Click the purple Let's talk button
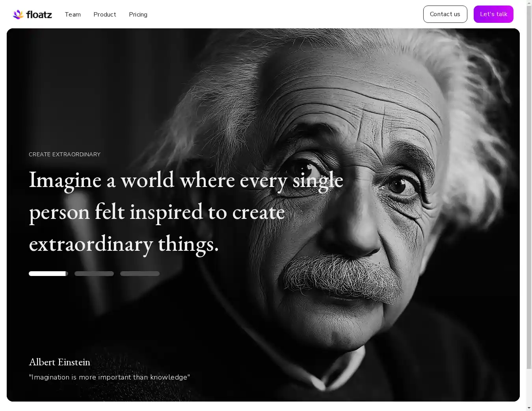The image size is (532, 411). pyautogui.click(x=493, y=14)
